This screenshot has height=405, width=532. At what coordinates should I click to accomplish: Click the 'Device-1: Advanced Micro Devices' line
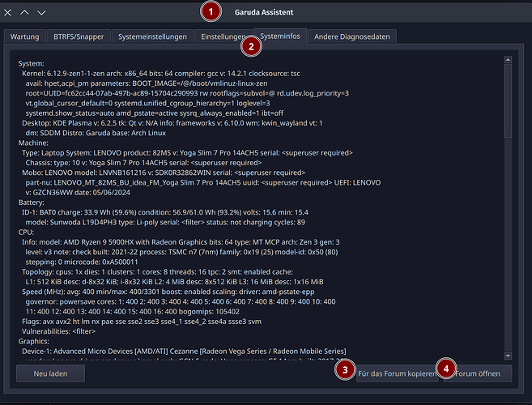point(184,351)
